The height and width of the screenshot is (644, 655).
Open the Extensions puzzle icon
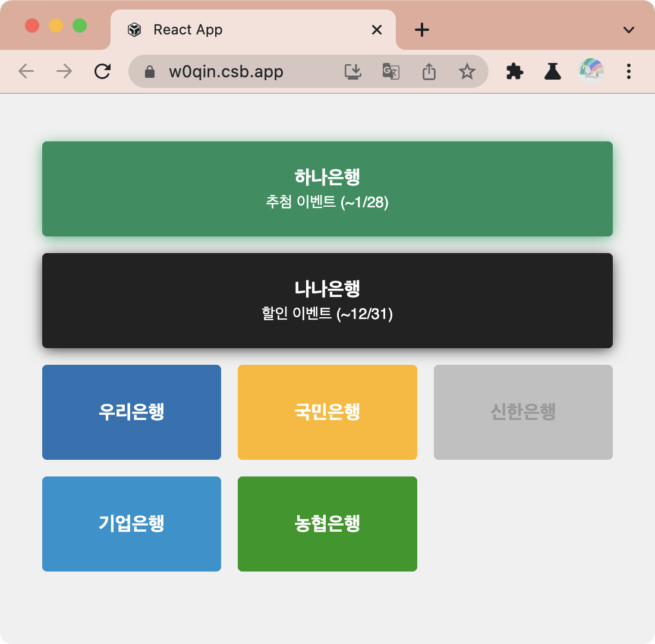[515, 71]
